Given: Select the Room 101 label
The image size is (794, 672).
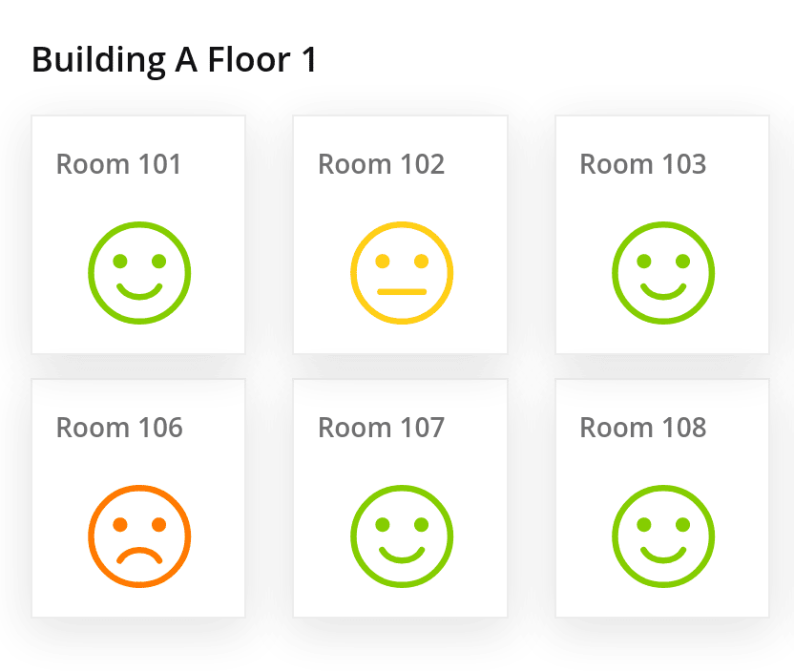Looking at the screenshot, I should coord(118,164).
